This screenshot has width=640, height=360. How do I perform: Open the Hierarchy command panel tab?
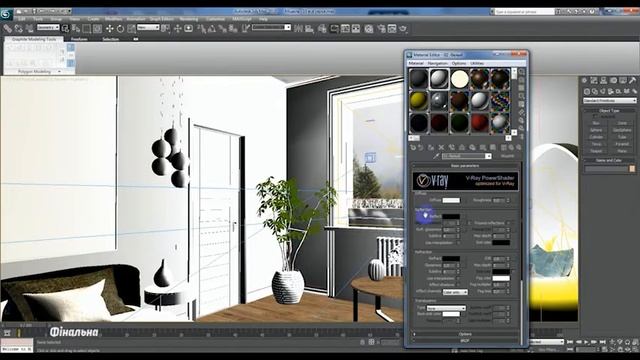603,80
